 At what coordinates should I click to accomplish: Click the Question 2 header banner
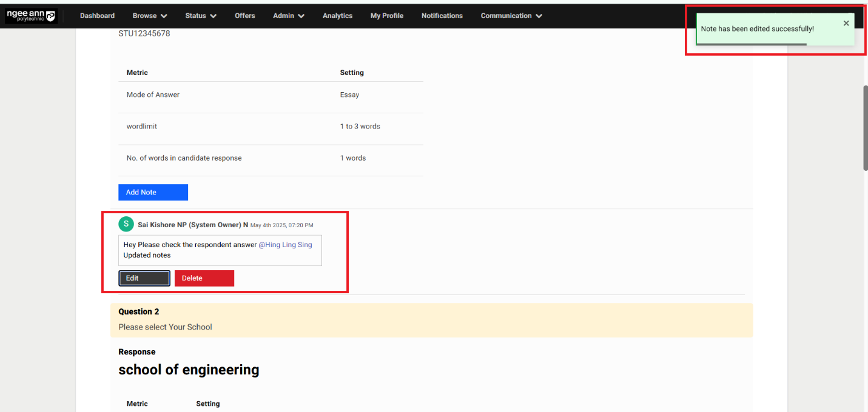[x=431, y=319]
